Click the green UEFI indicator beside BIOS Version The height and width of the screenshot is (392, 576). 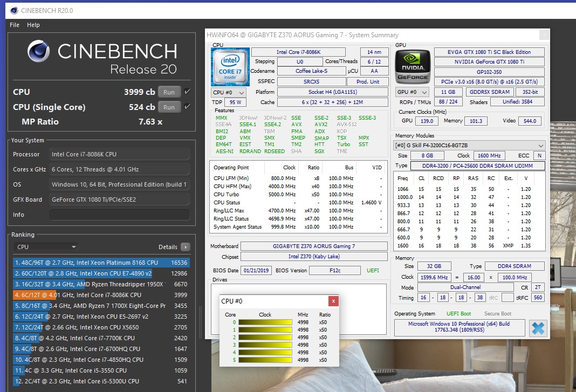click(x=372, y=270)
